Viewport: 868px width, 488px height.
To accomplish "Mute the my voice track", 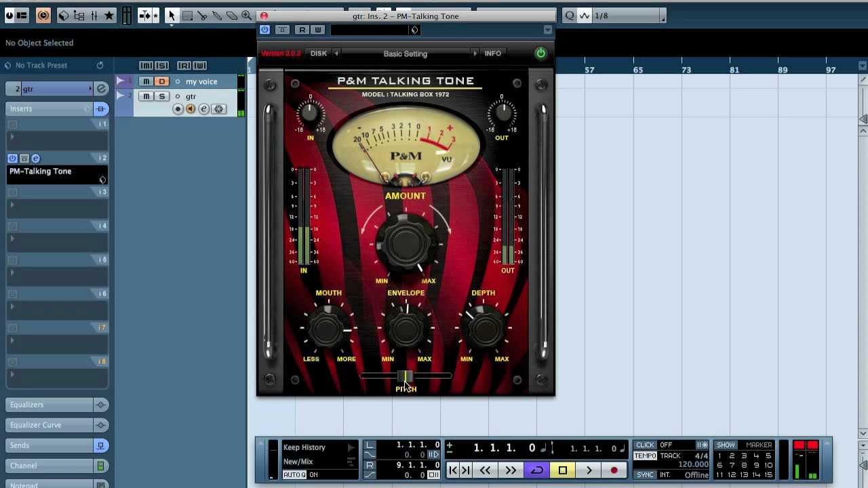I will tap(146, 81).
